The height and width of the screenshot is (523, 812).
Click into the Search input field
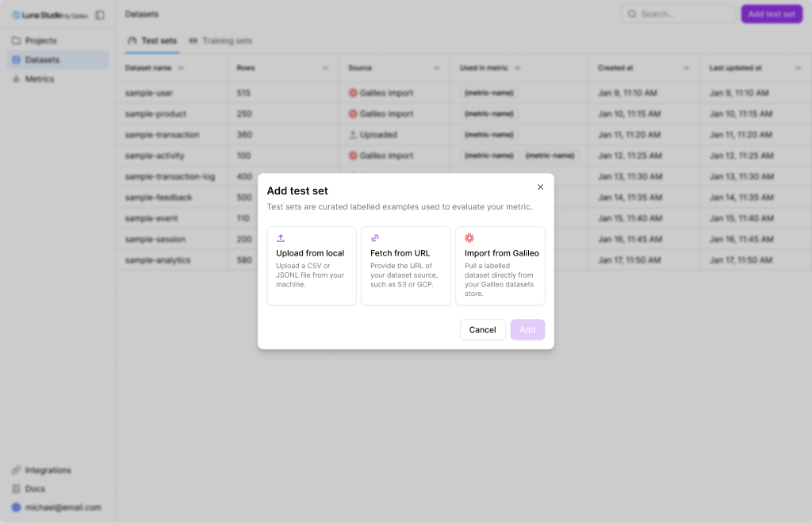coord(679,14)
